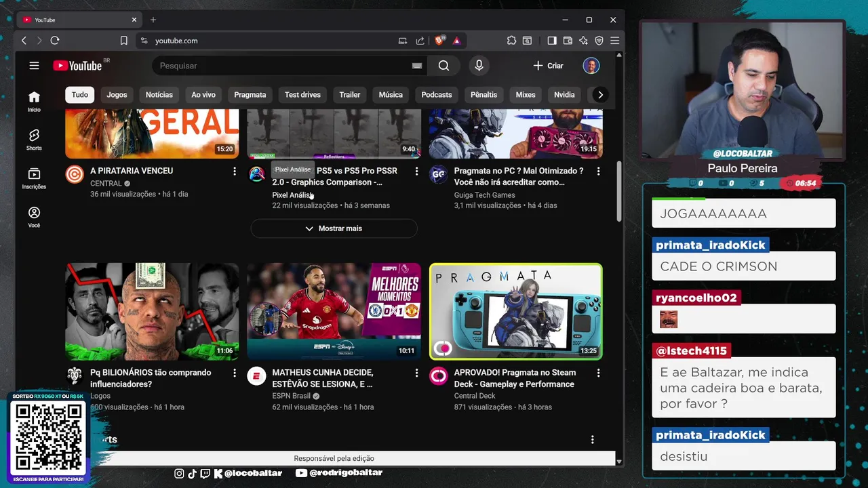Open options for A PIRATARIA VENCEU video
Screen dimensions: 868x488
235,171
